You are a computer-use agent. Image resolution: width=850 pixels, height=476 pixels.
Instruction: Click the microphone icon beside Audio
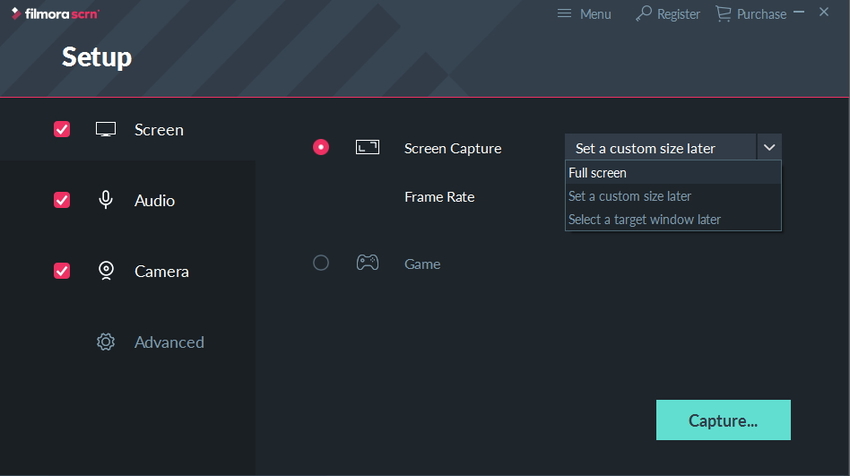tap(106, 200)
